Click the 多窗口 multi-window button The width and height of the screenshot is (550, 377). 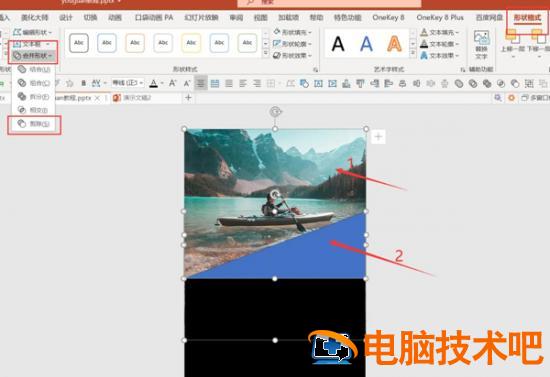pyautogui.click(x=535, y=98)
